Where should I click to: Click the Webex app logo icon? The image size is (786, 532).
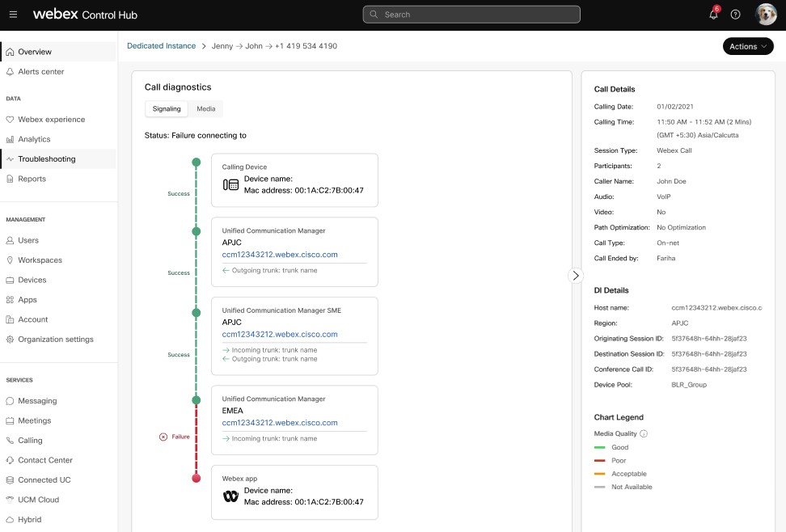230,496
